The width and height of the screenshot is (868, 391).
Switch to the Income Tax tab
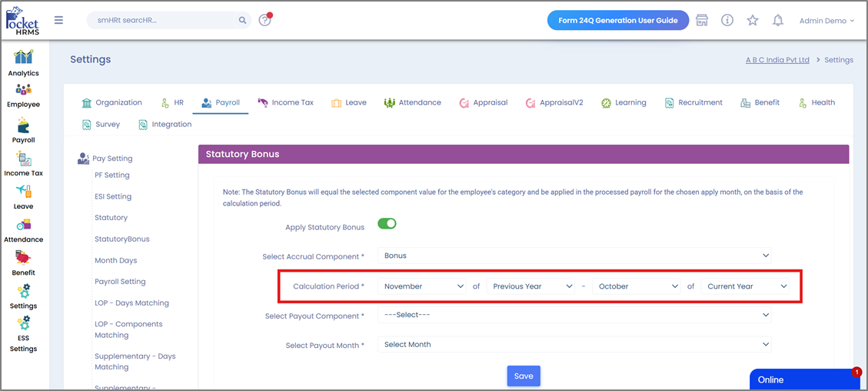tap(285, 102)
